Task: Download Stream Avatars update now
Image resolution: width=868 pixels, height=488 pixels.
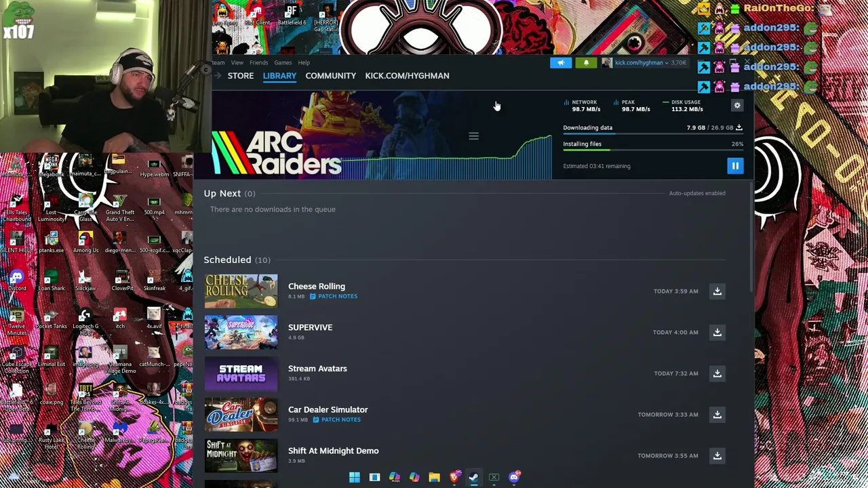Action: 717,373
